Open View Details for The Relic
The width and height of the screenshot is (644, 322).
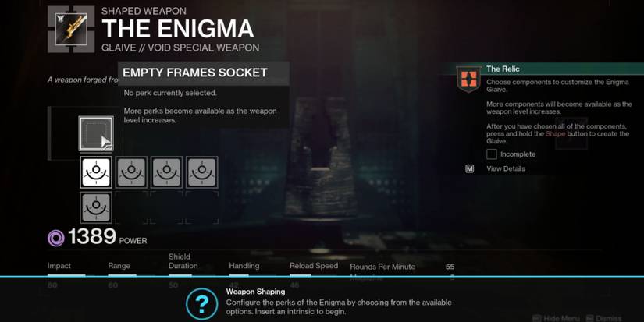click(x=506, y=168)
